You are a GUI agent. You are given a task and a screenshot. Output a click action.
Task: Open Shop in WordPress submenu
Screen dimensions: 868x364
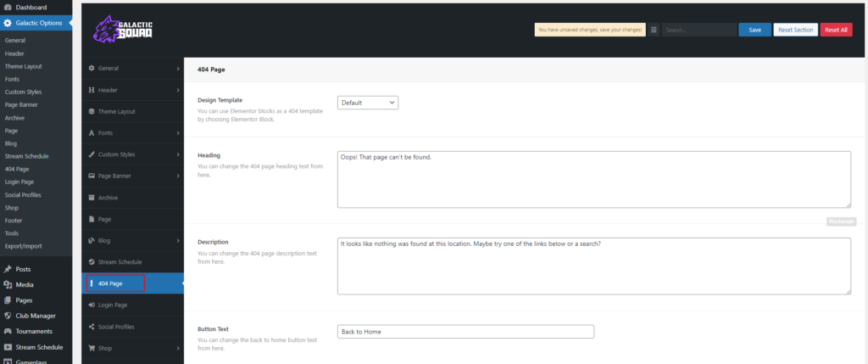click(12, 208)
